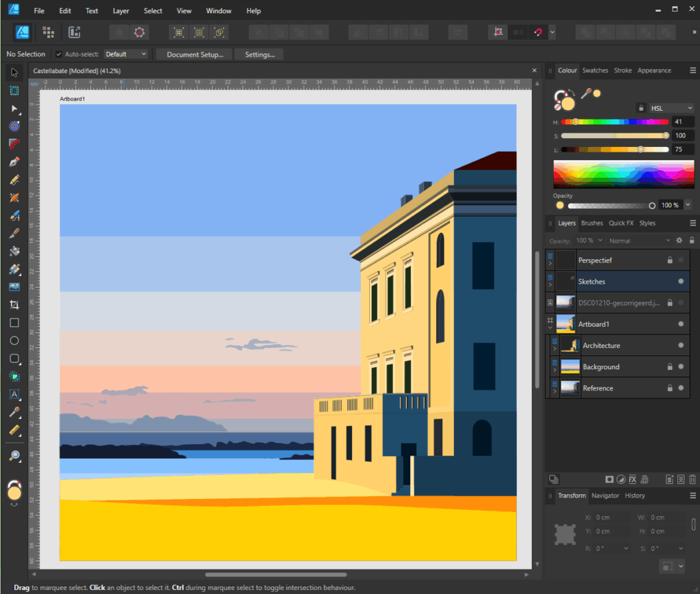
Task: Open Layer Effects with the fx icon
Action: tap(633, 479)
